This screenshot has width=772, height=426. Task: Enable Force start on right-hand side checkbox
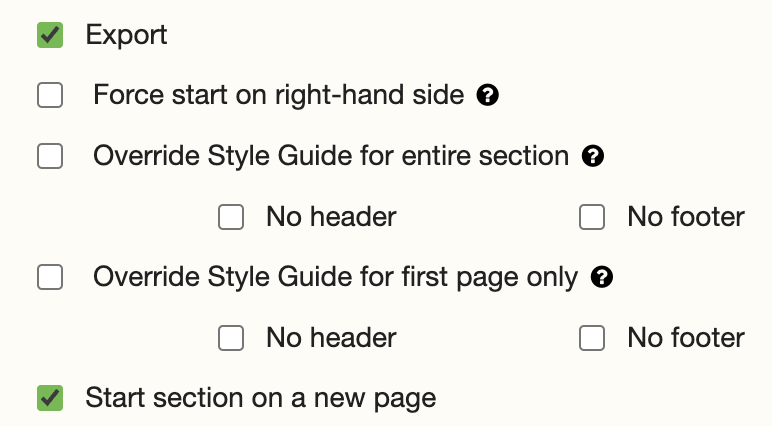[x=50, y=95]
